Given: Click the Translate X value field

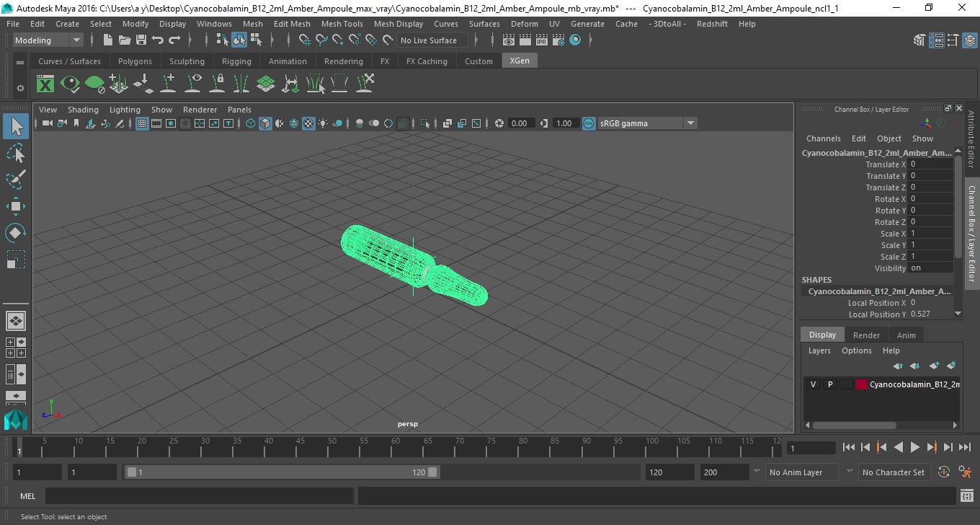Looking at the screenshot, I should tap(930, 164).
